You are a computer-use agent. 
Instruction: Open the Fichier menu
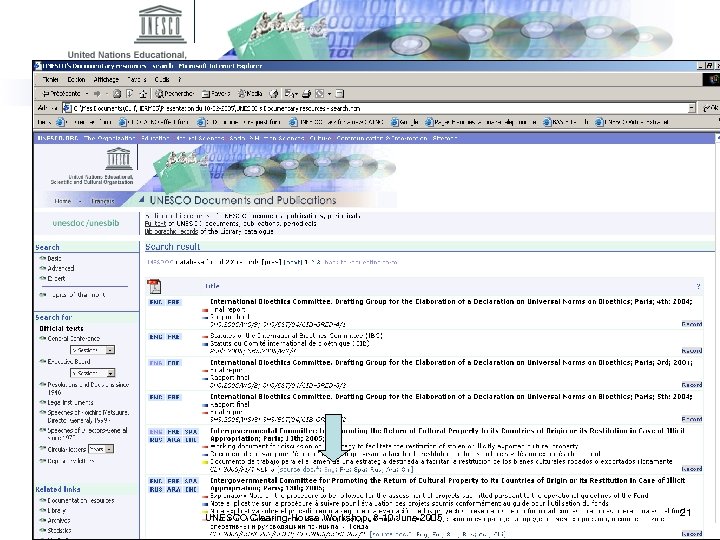(x=51, y=79)
